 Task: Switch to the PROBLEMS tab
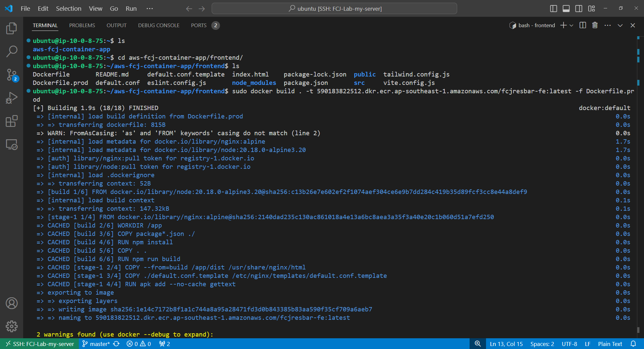click(82, 25)
